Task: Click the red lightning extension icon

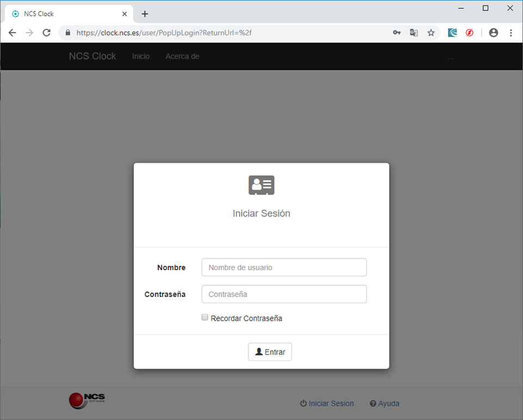Action: (x=470, y=33)
